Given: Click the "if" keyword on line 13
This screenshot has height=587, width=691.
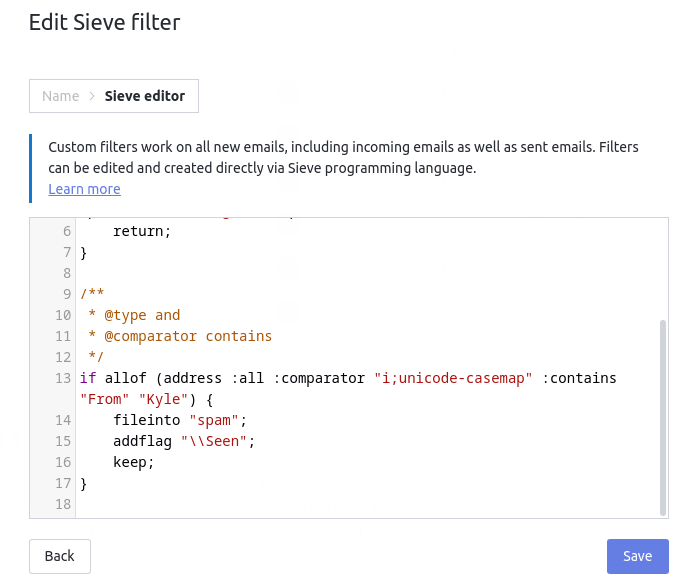Looking at the screenshot, I should tap(88, 378).
